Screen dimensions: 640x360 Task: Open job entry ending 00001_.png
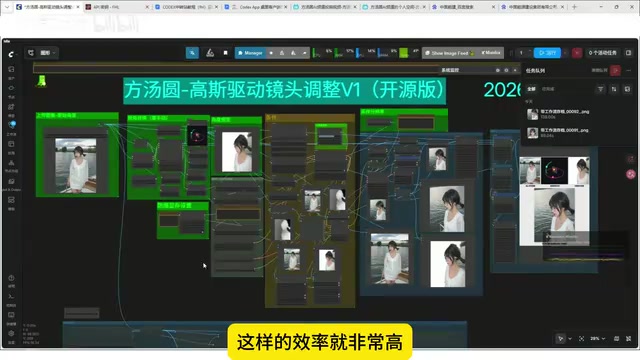(579, 132)
